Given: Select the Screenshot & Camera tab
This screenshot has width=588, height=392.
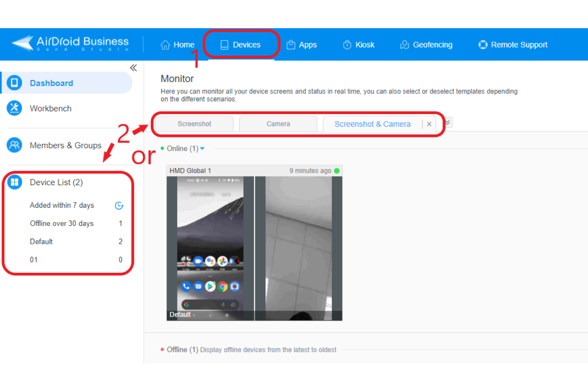Looking at the screenshot, I should tap(372, 124).
